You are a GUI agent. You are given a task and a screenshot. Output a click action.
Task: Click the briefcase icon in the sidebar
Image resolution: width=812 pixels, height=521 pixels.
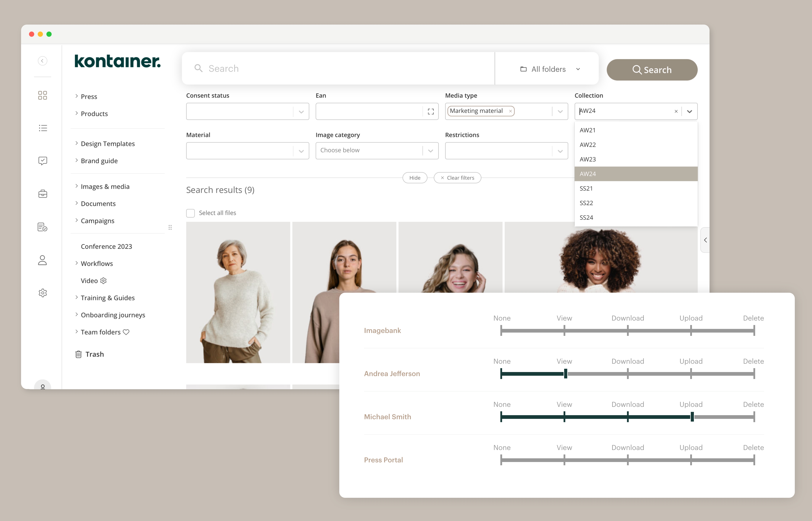pyautogui.click(x=43, y=193)
